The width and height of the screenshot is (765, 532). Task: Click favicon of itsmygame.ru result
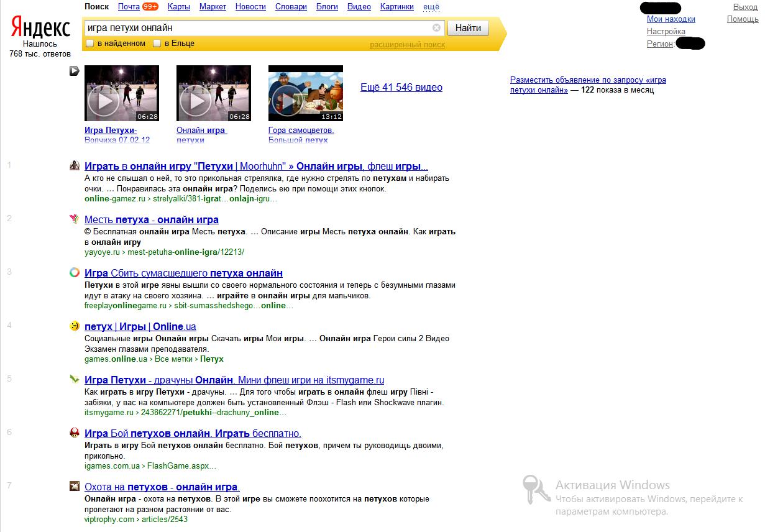[75, 379]
